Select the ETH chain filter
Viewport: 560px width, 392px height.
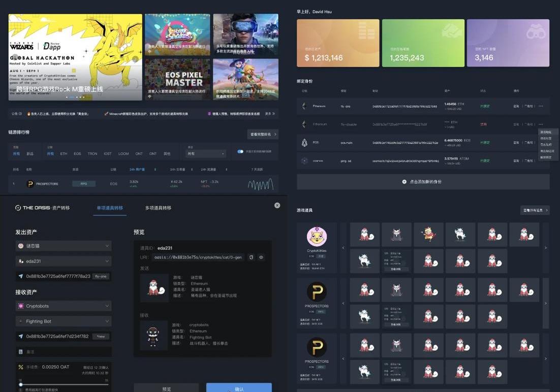pos(64,153)
